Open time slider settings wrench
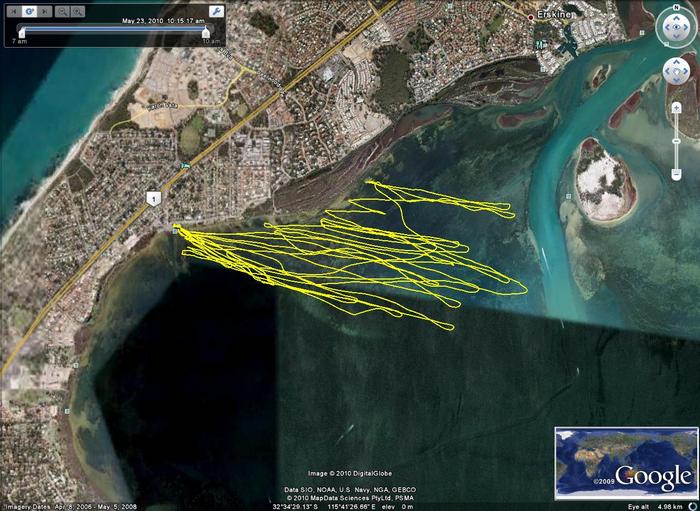700x511 pixels. tap(214, 10)
